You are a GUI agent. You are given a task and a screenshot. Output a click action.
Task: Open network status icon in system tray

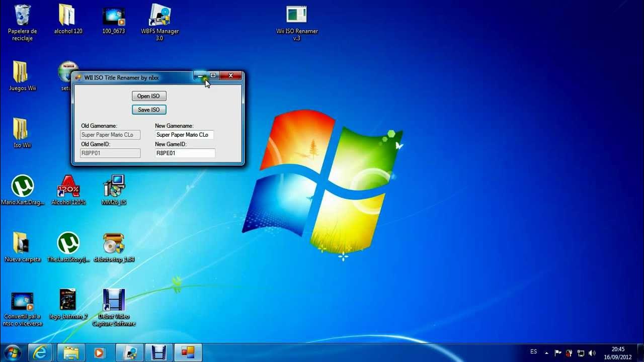coord(581,353)
